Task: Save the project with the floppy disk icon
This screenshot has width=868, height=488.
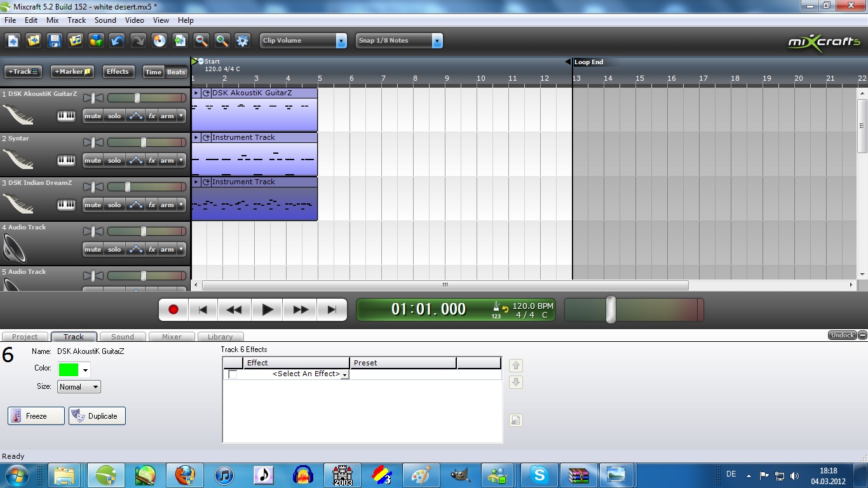Action: [55, 41]
